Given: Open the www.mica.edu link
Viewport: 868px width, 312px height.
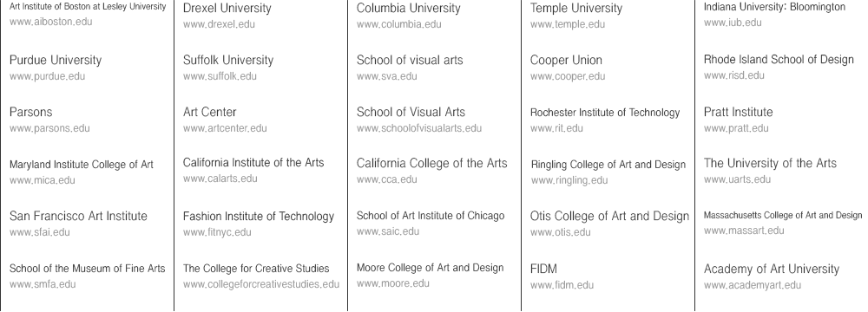Looking at the screenshot, I should 42,180.
